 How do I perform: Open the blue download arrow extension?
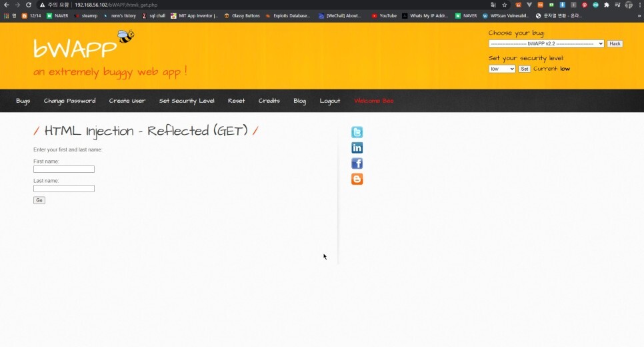click(562, 5)
